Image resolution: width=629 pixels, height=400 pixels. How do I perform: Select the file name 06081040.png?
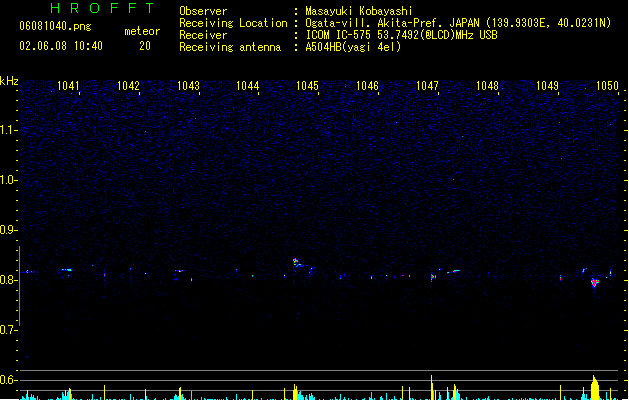coord(56,26)
